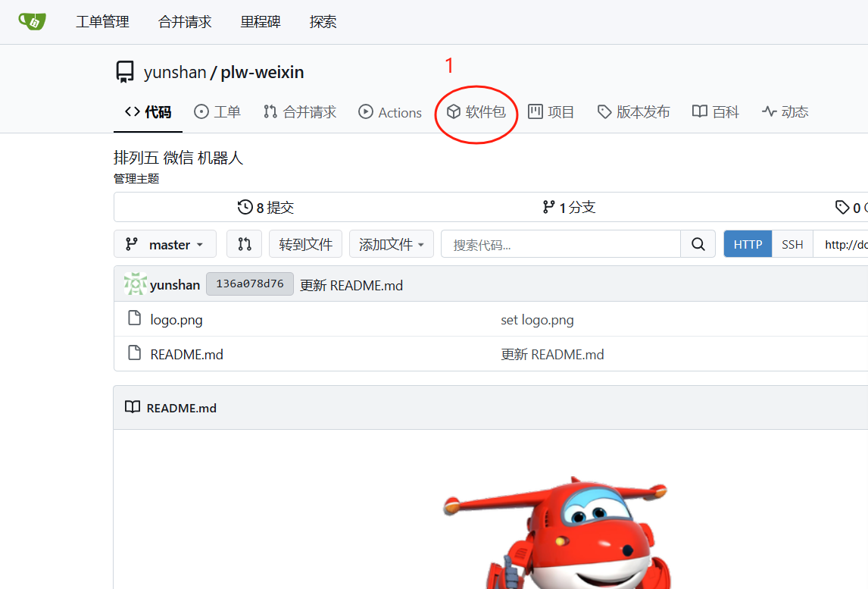Open the 动态 activity tab
Screen dimensions: 868x589
click(785, 112)
